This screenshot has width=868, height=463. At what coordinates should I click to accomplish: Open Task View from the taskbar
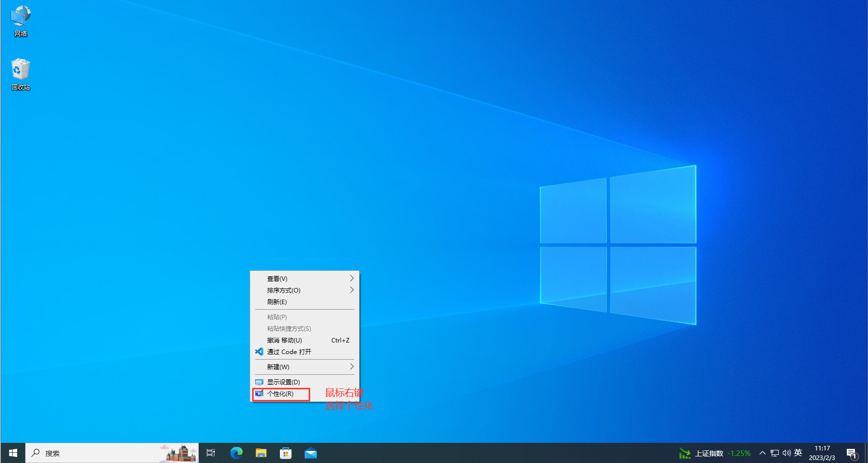[x=211, y=453]
